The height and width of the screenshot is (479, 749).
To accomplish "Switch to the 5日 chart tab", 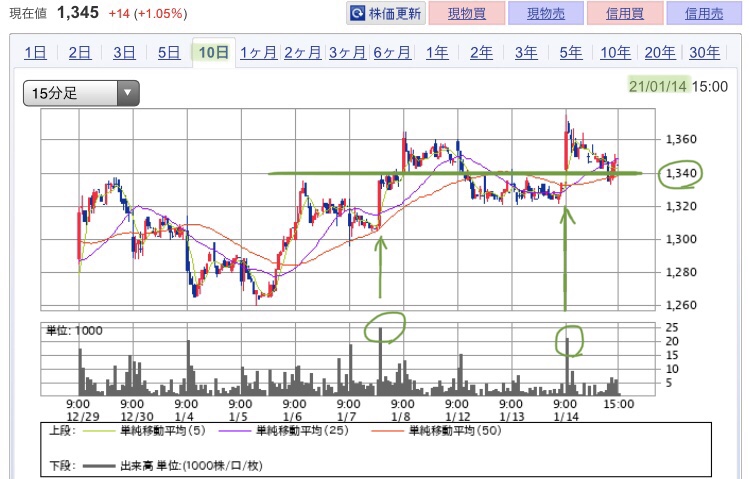I will [169, 52].
